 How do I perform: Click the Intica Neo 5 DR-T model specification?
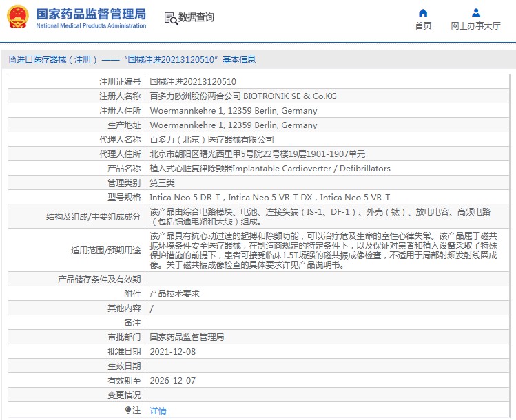[186, 198]
